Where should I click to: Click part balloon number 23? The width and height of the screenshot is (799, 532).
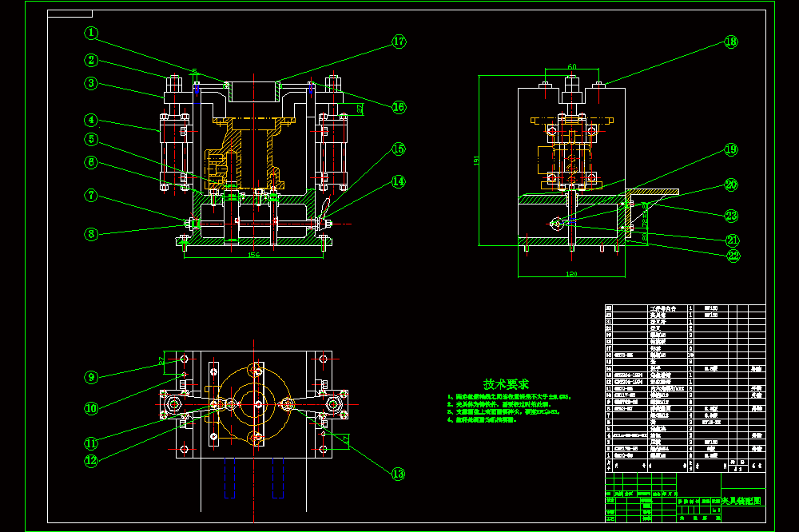point(732,216)
